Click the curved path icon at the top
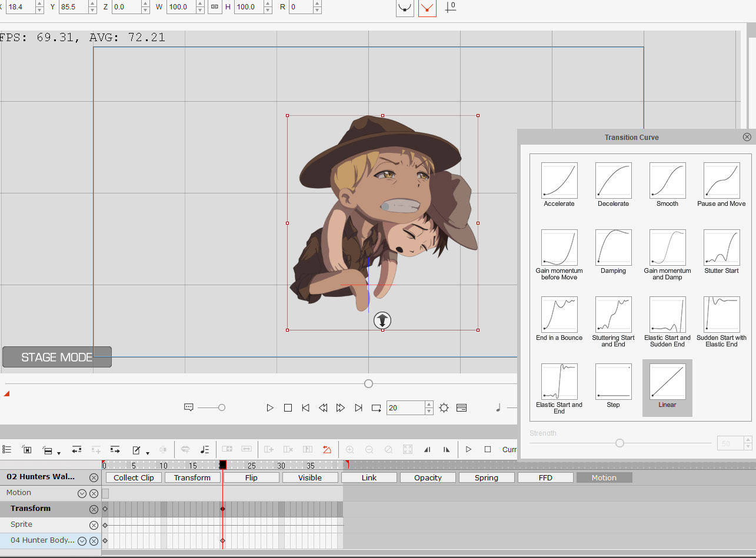 click(x=405, y=8)
